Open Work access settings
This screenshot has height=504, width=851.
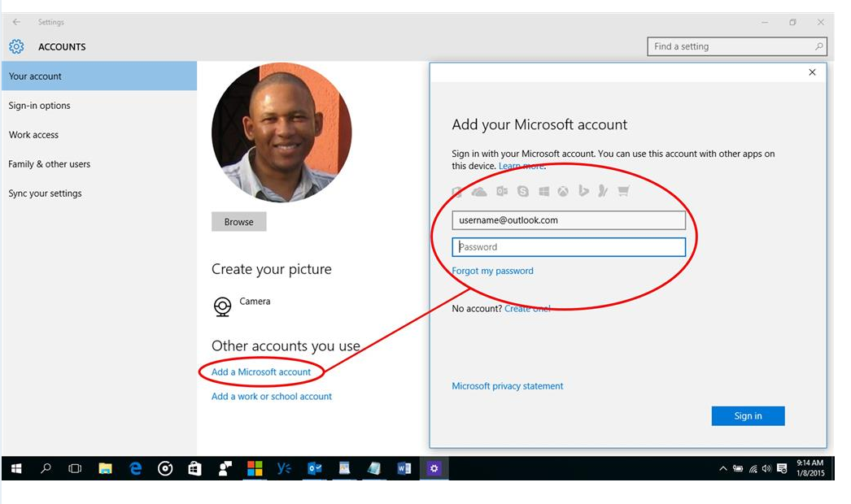(x=33, y=135)
